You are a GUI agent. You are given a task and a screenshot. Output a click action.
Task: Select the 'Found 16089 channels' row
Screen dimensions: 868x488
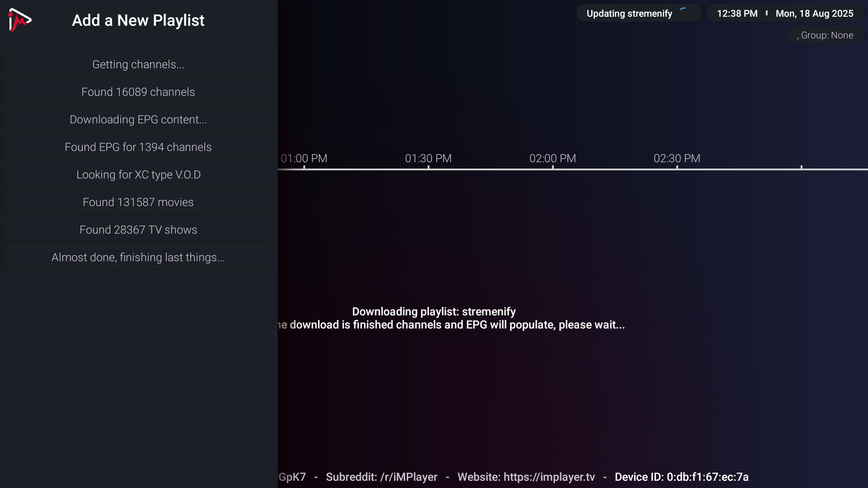138,92
